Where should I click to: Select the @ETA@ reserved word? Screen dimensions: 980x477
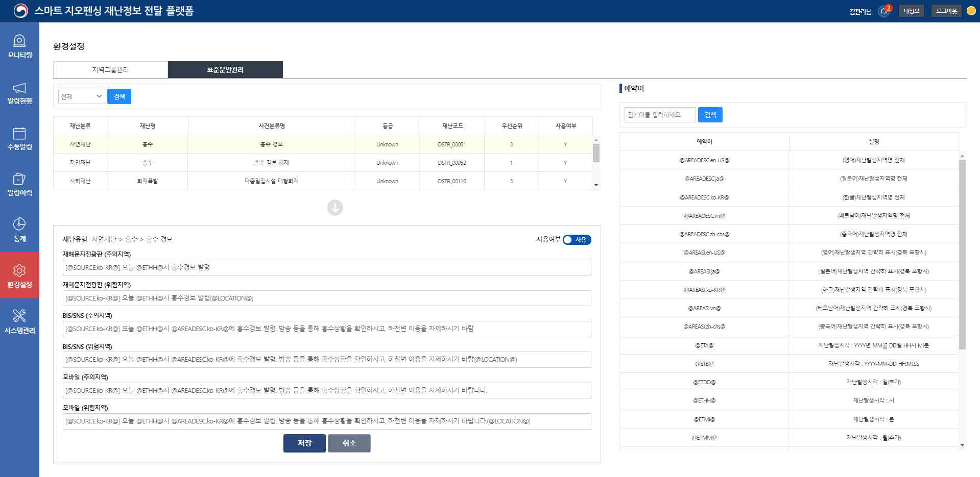pos(704,345)
